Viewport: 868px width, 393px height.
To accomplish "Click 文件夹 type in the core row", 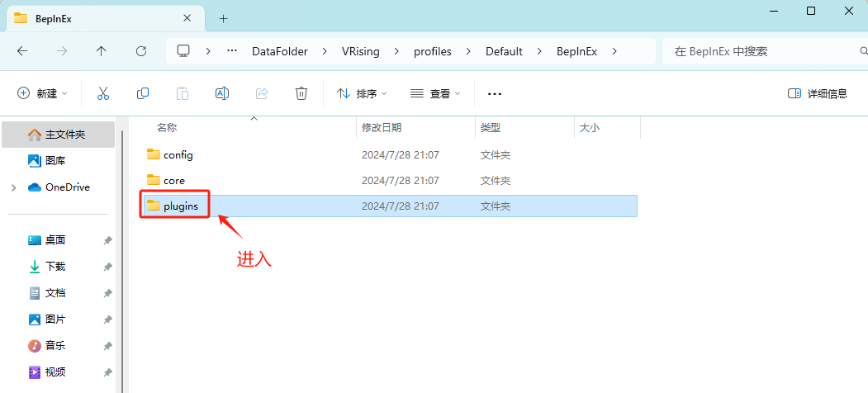I will 495,181.
